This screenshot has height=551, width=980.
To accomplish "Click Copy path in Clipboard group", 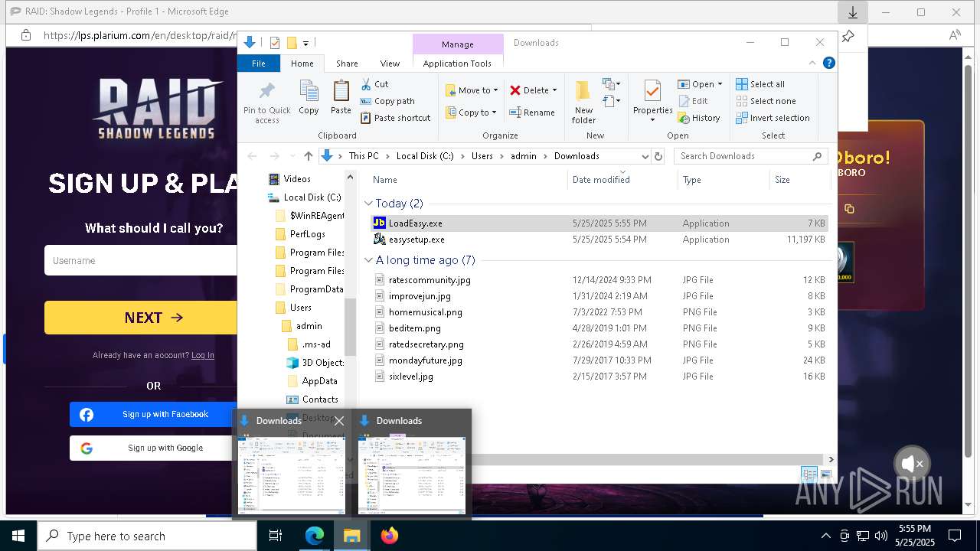I will tap(387, 101).
